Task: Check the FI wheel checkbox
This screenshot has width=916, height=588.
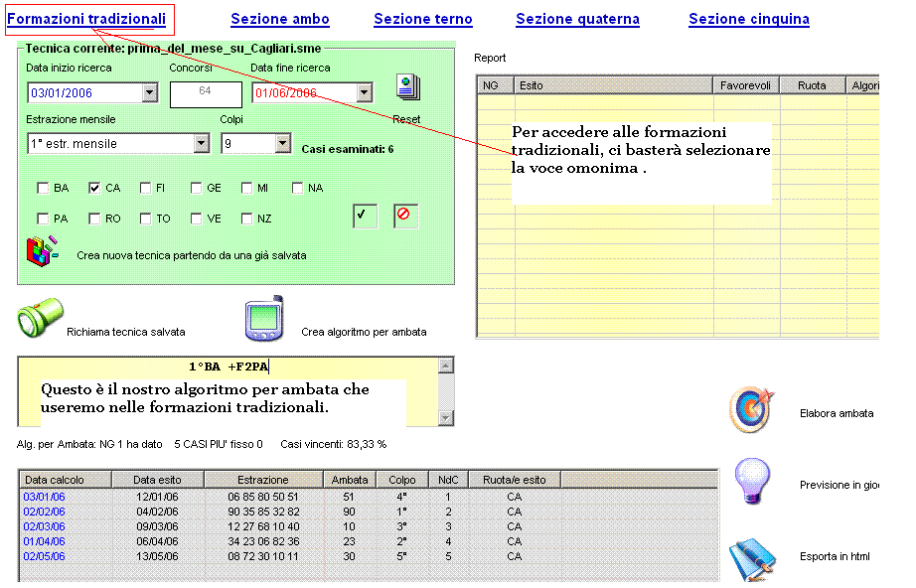Action: [145, 188]
